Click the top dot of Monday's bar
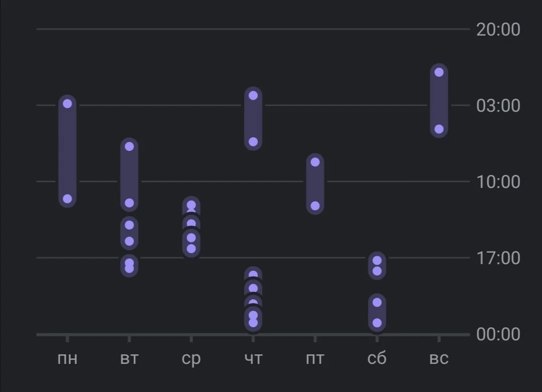542x392 pixels. tap(67, 104)
